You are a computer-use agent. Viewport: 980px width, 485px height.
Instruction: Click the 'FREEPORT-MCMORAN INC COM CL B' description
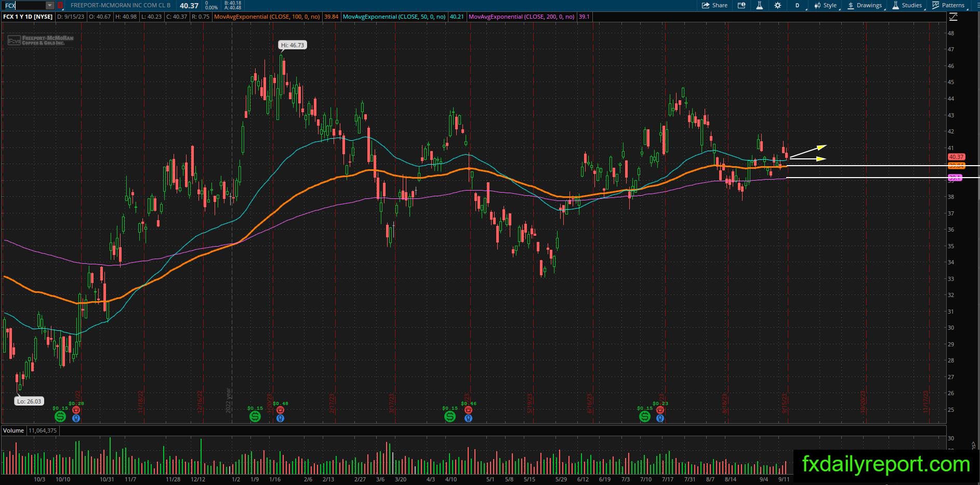pyautogui.click(x=121, y=5)
